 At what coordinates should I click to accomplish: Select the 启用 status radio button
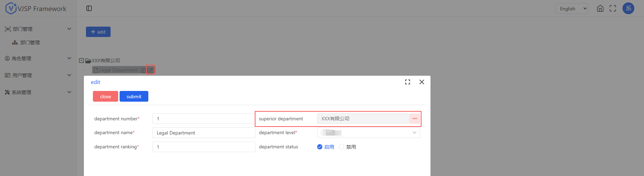320,147
